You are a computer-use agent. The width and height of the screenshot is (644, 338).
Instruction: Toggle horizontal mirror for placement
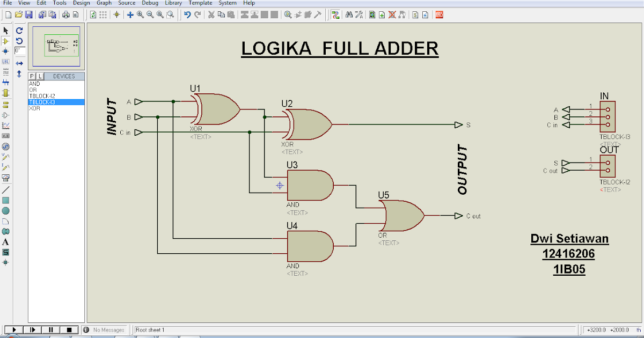point(19,63)
